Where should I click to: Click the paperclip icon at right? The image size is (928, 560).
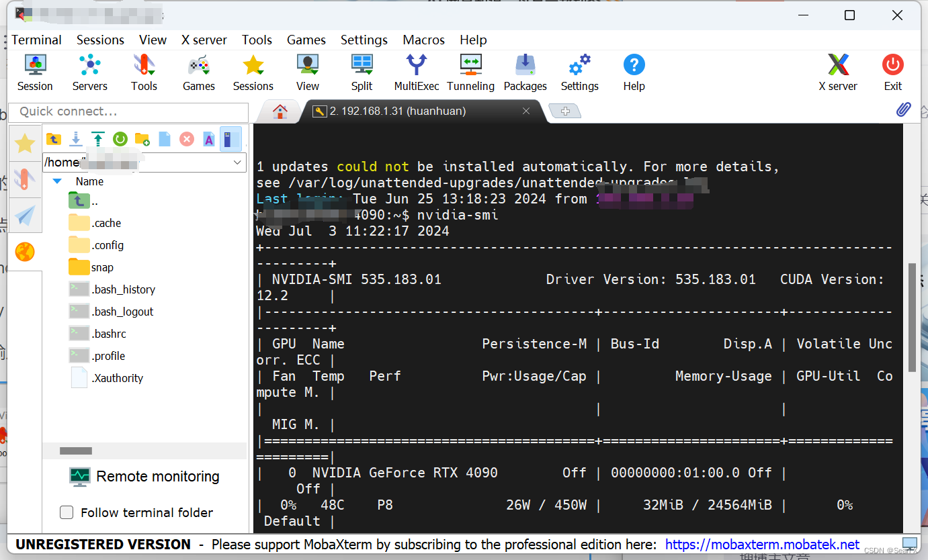(904, 109)
